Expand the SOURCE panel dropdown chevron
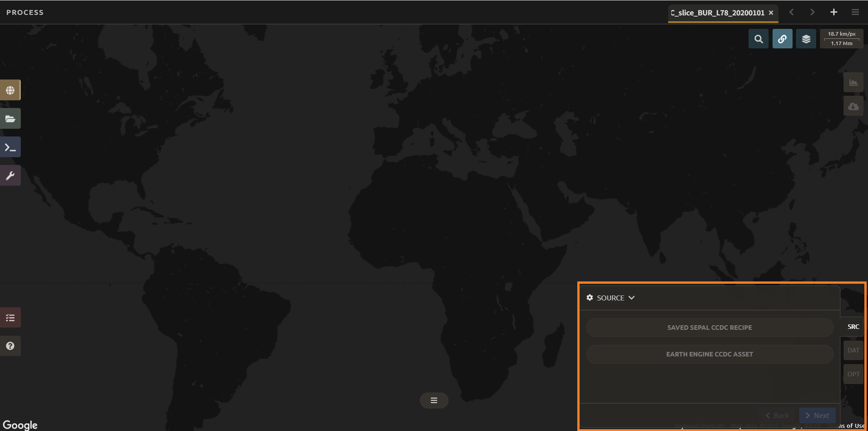This screenshot has height=431, width=868. pos(632,298)
